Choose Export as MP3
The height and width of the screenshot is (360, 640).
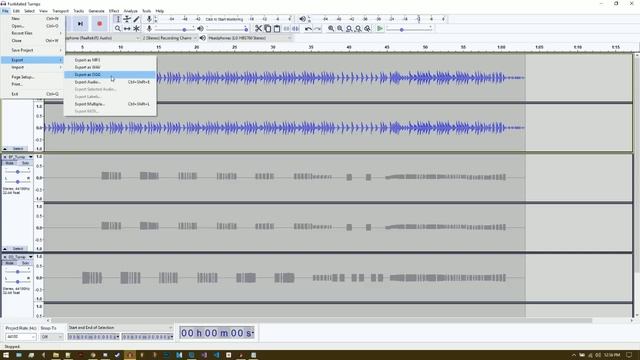110,60
